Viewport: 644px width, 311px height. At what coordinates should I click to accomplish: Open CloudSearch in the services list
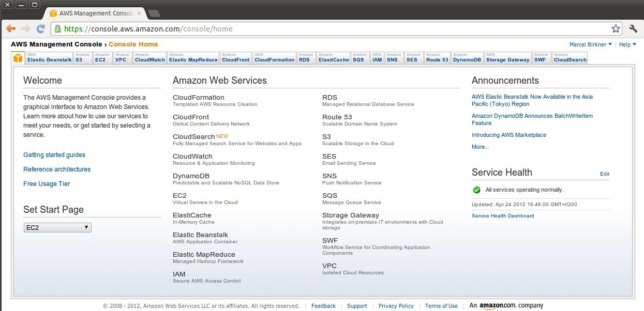(194, 137)
